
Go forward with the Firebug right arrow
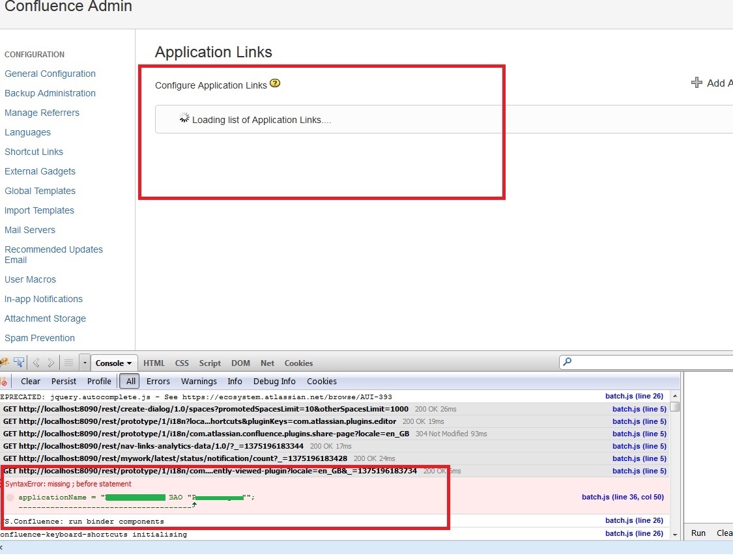[x=51, y=363]
